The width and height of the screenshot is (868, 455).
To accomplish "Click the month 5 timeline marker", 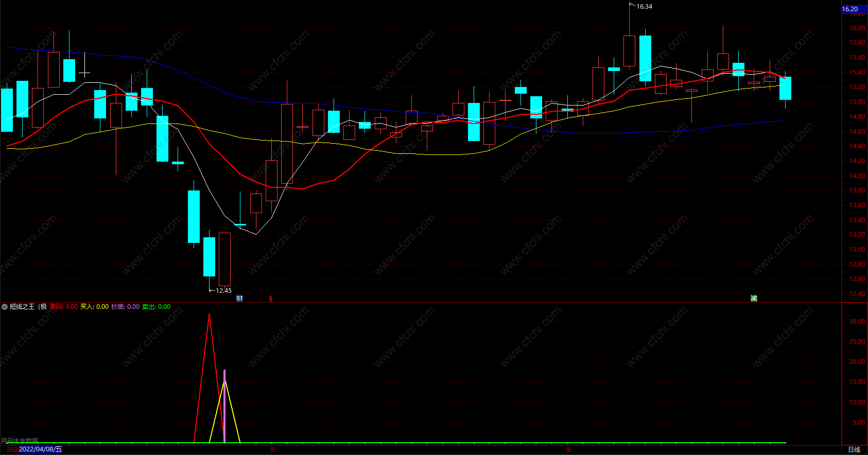I will click(x=273, y=450).
